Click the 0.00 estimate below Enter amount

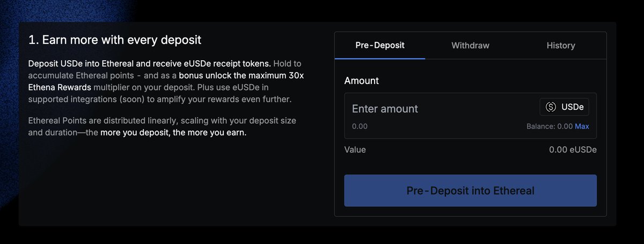pyautogui.click(x=360, y=126)
